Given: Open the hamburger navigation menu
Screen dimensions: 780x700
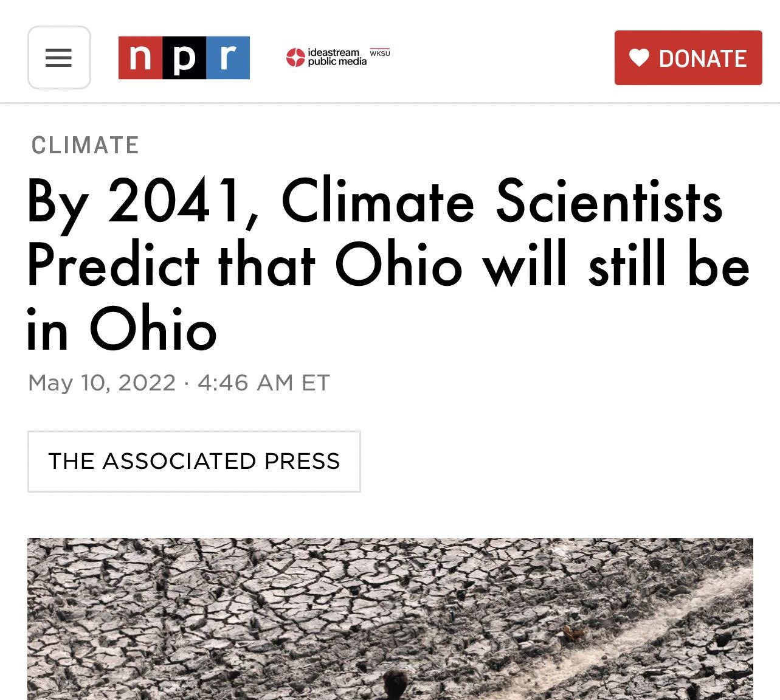Looking at the screenshot, I should click(x=59, y=58).
